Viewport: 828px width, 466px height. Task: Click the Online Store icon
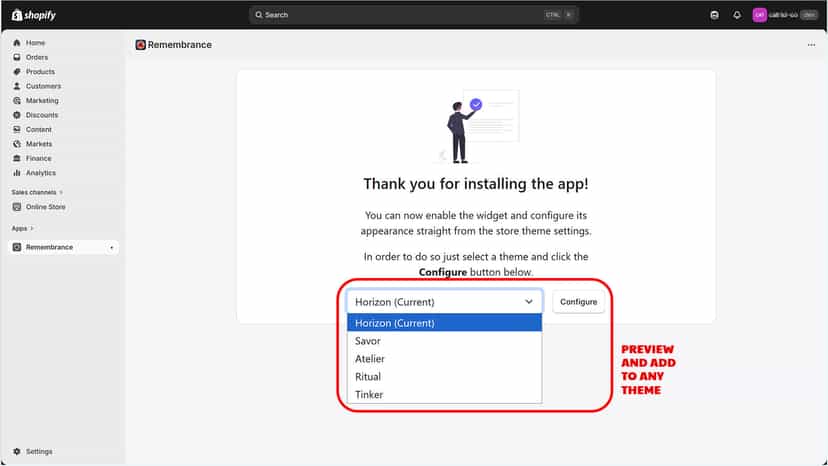pos(17,207)
